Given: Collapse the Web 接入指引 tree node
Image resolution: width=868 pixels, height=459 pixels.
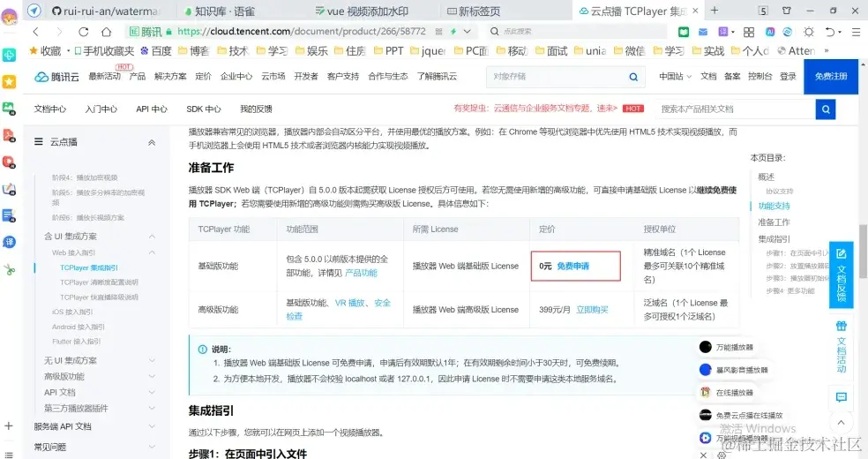Looking at the screenshot, I should tap(152, 252).
